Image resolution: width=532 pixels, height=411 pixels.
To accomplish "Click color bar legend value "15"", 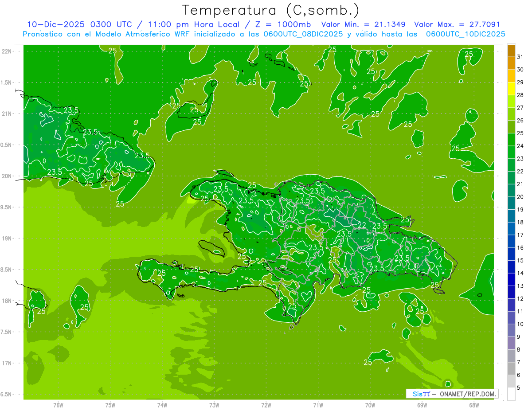I will click(520, 260).
